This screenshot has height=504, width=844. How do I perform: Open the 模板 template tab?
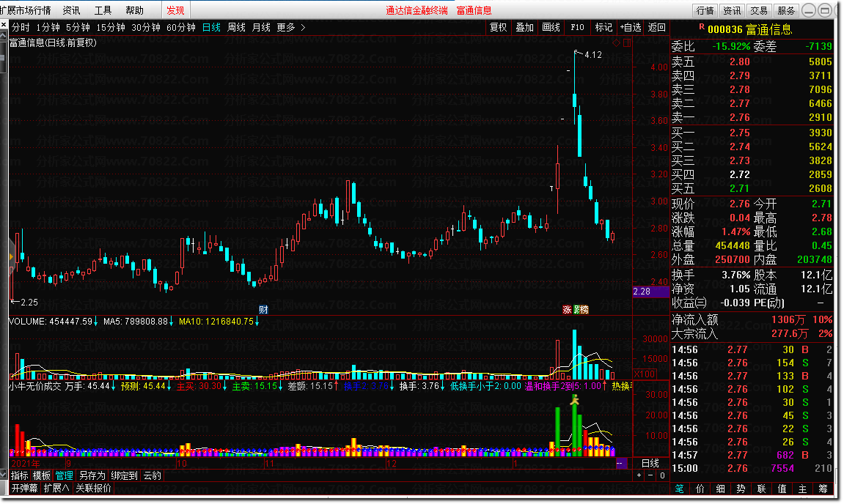[42, 475]
